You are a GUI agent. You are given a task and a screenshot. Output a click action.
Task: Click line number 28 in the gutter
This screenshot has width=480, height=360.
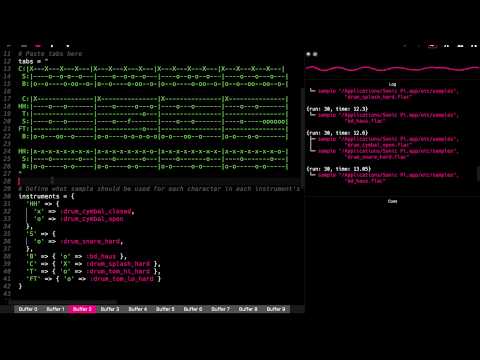7,181
